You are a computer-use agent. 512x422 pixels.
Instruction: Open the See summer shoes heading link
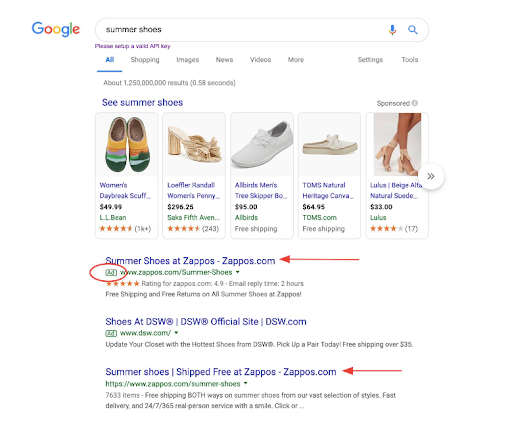click(x=142, y=102)
